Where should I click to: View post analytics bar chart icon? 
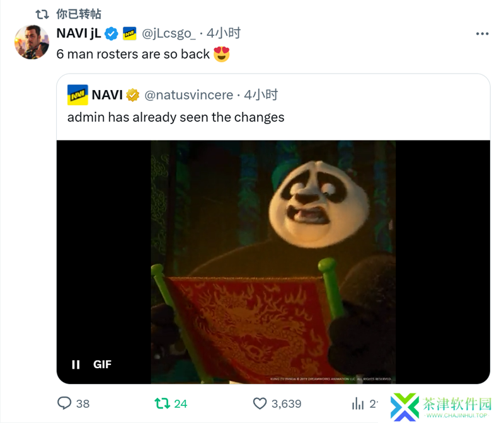coord(358,403)
